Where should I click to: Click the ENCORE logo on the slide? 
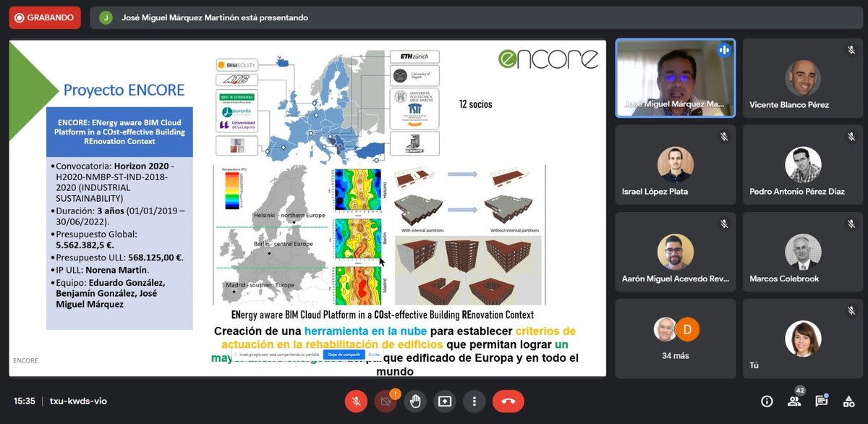coord(548,59)
